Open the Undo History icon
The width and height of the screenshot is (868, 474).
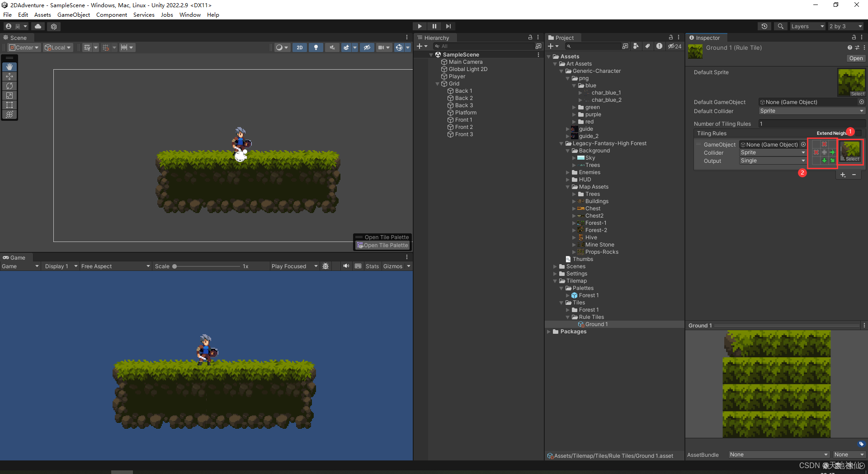point(764,26)
